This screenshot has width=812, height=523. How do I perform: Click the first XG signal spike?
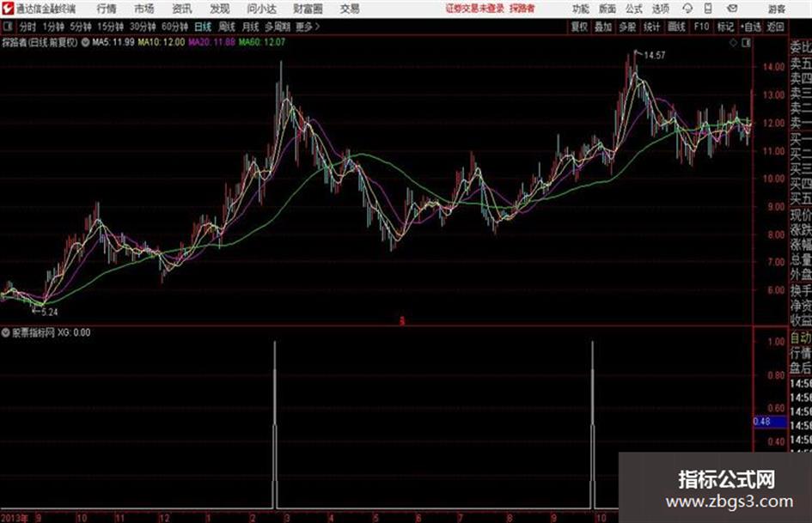[x=275, y=424]
